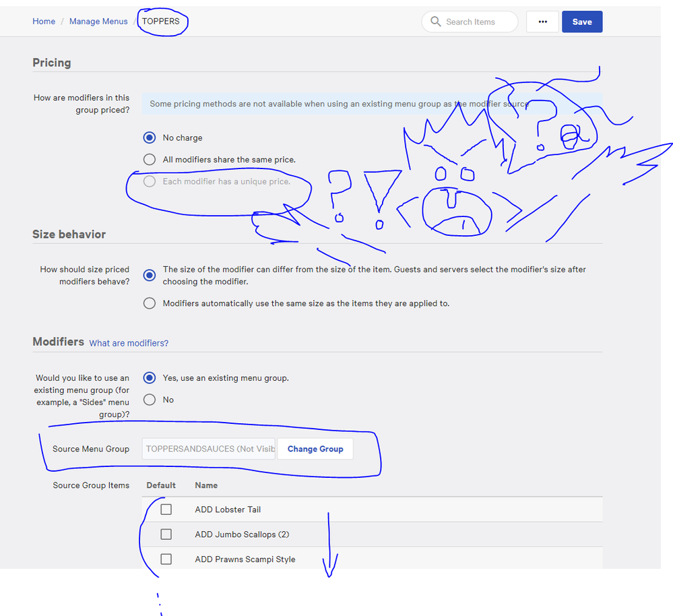673x616 pixels.
Task: Click the Change Group button
Action: coord(315,449)
